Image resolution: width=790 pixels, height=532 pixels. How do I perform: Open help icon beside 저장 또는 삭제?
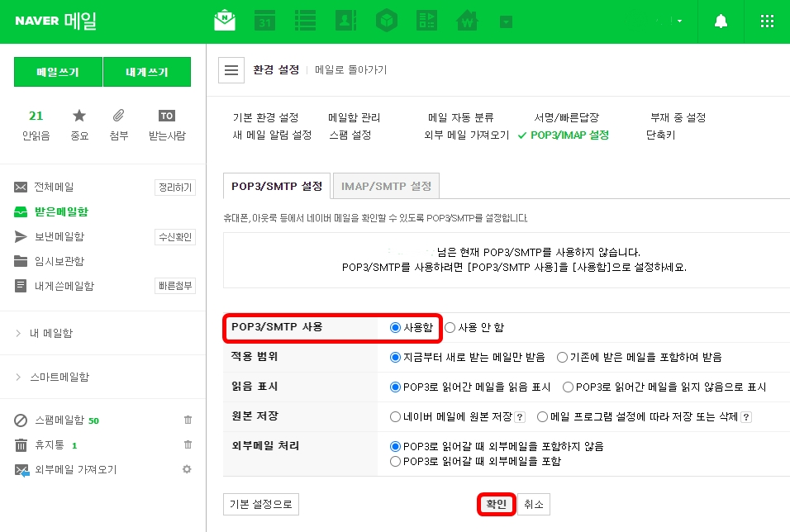click(x=746, y=417)
